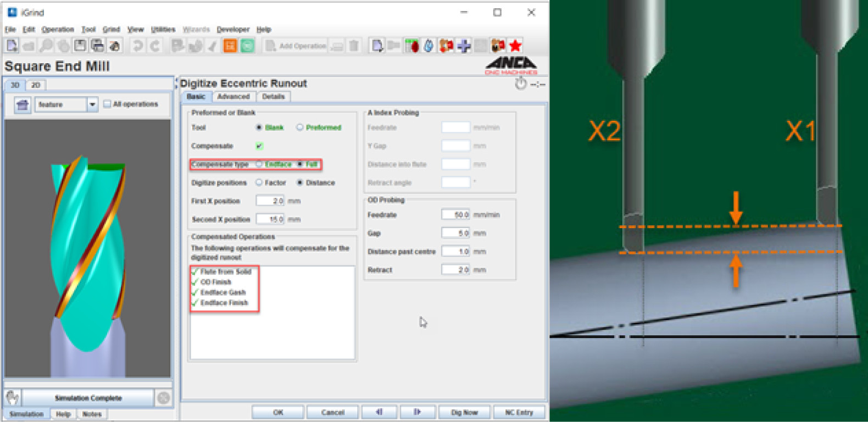Click the Print toolbar icon
The image size is (868, 422).
pyautogui.click(x=97, y=46)
